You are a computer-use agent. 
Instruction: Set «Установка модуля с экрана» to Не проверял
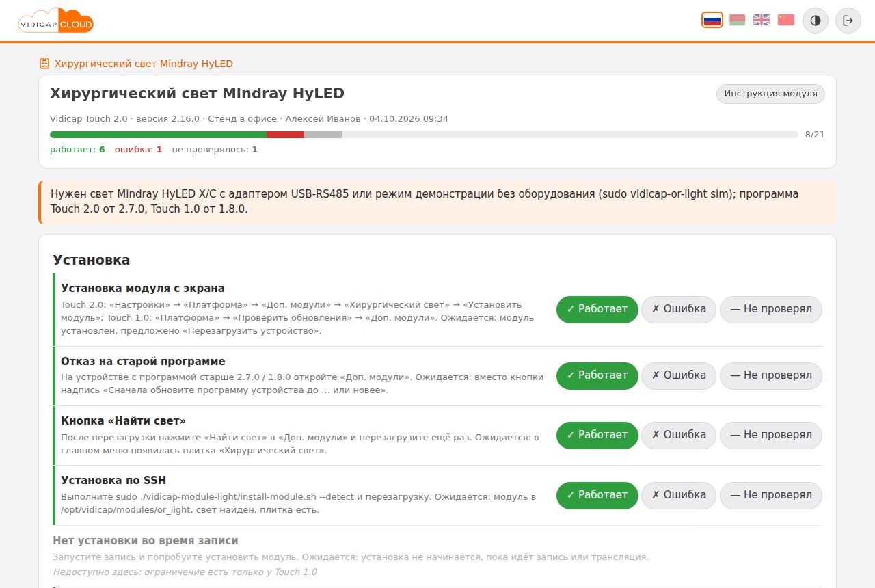pos(771,309)
